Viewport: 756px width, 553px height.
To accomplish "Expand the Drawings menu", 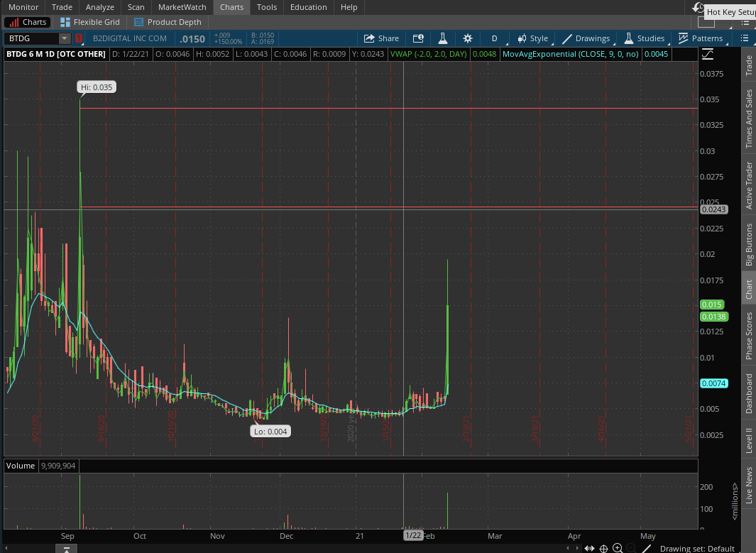I will pyautogui.click(x=586, y=38).
